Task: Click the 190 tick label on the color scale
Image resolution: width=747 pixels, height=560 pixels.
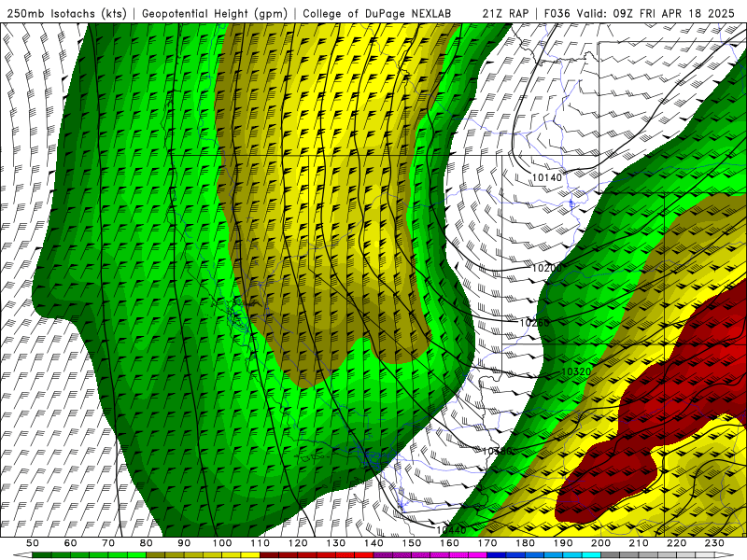Action: 563,543
